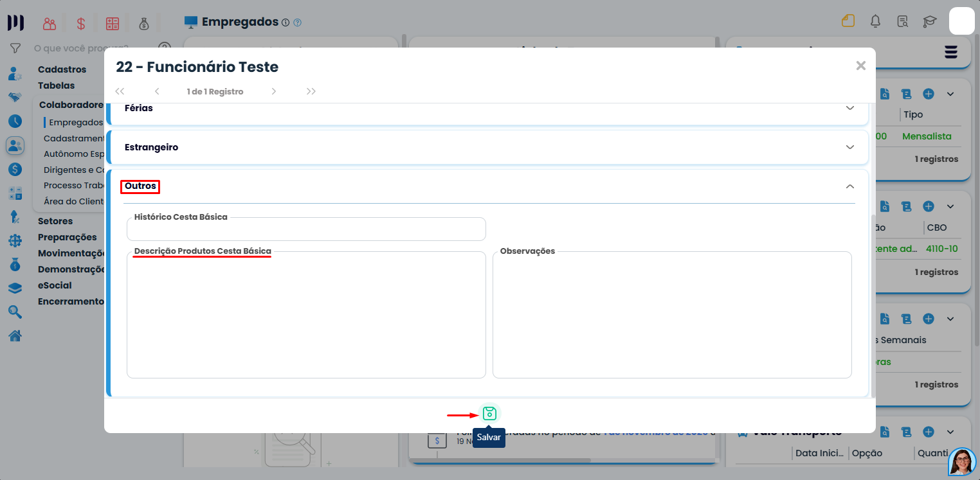This screenshot has width=980, height=480.
Task: Open the hamburger menu in the right panel
Action: click(951, 52)
